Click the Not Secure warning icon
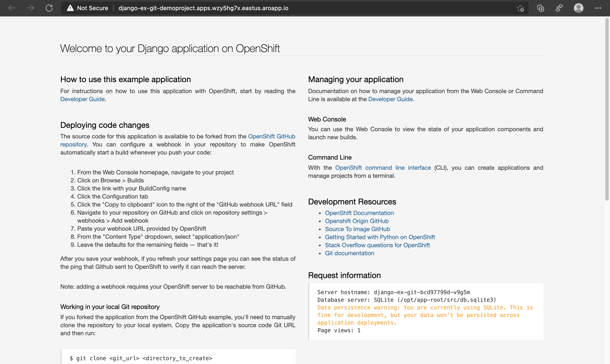The image size is (610, 364). click(71, 8)
